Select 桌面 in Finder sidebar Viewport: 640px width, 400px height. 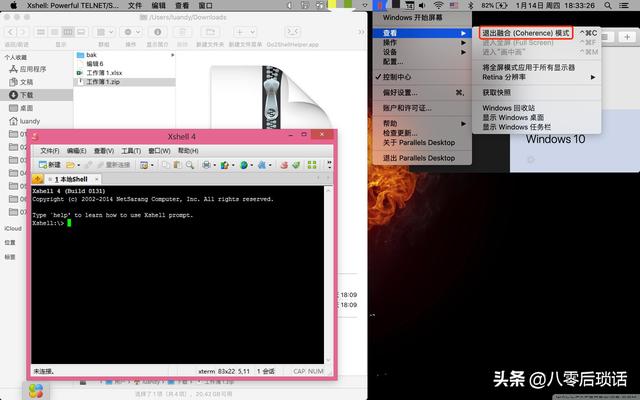[21, 108]
